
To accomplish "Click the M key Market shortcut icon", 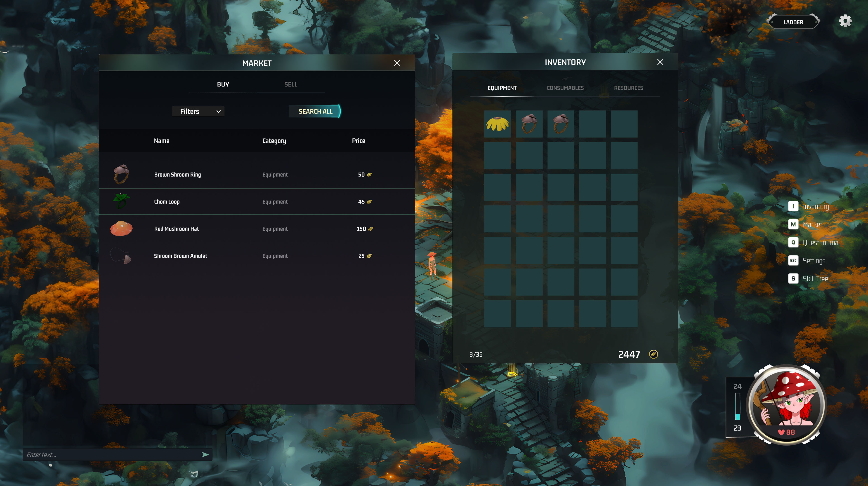I will pos(793,224).
